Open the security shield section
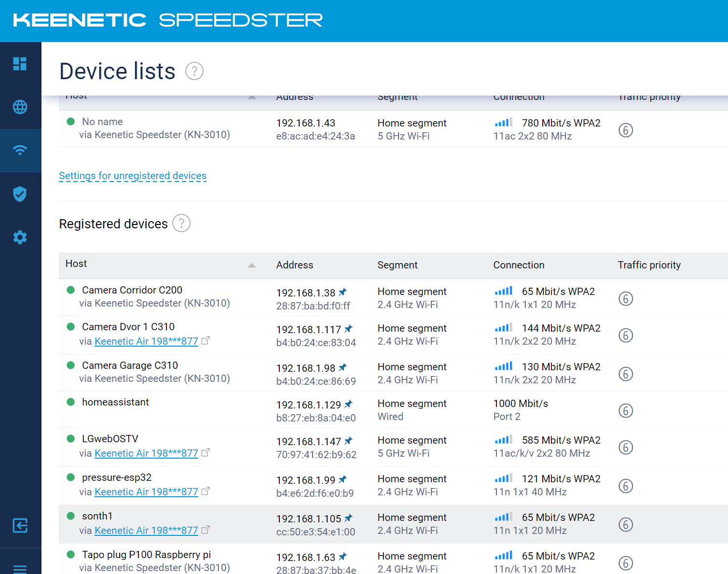Screen dimensions: 728x574 [20, 194]
